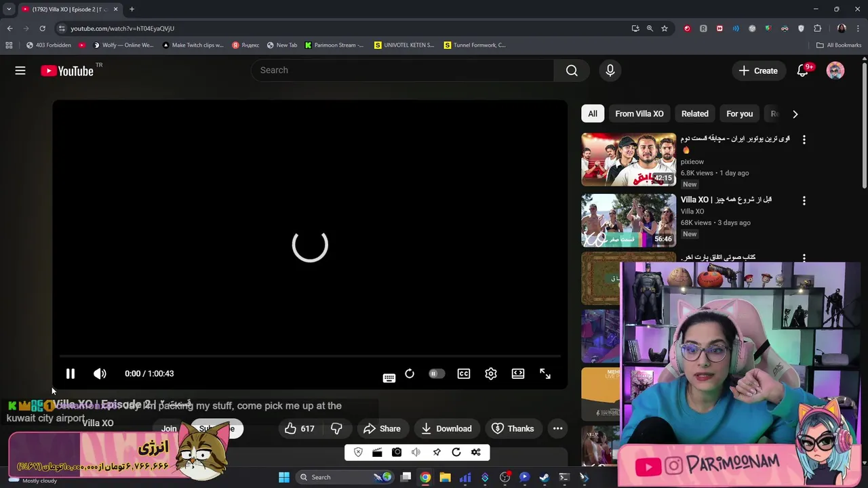Click the browser address bar URL
Screen dimensions: 868x488
click(123, 28)
